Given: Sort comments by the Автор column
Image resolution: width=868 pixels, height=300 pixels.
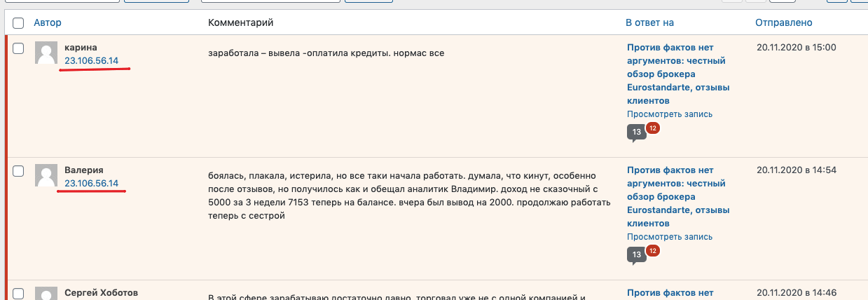Looking at the screenshot, I should [x=47, y=22].
